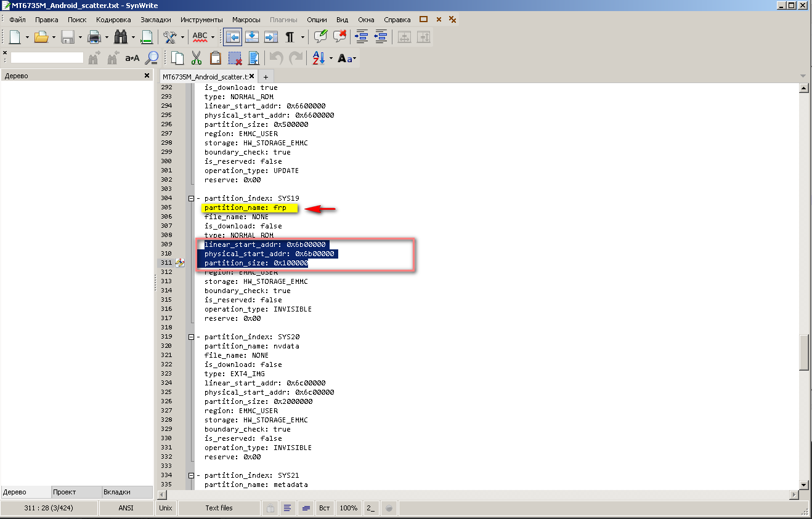Click inside the quick search field
The image size is (812, 519).
(47, 58)
